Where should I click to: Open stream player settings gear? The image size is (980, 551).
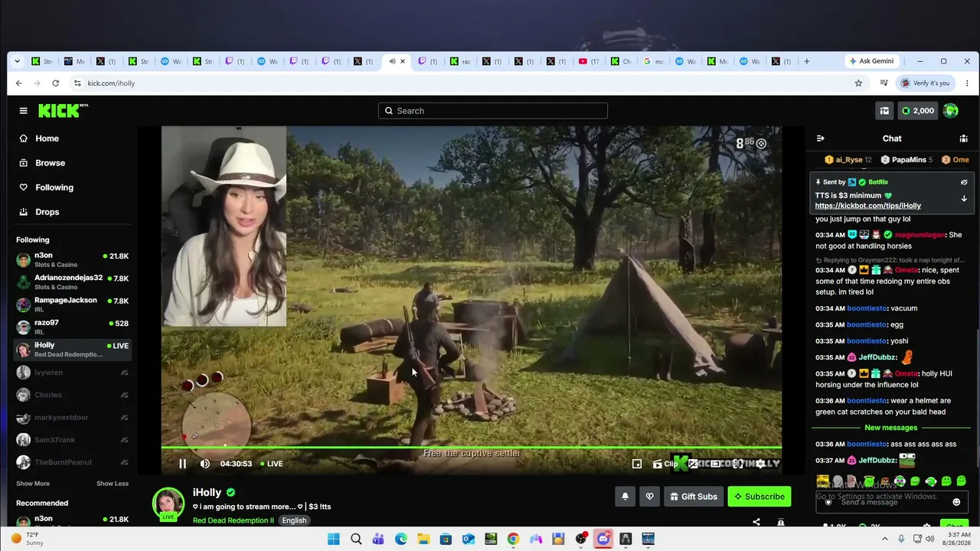760,464
